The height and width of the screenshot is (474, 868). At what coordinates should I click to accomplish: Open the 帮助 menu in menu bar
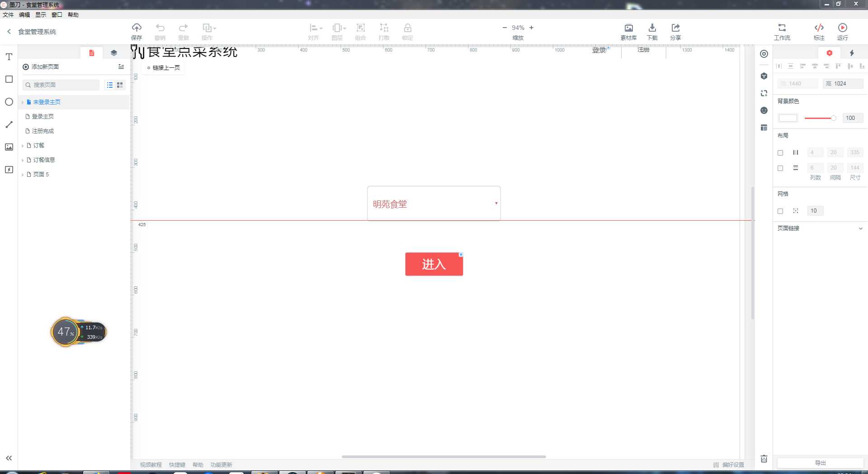click(x=73, y=15)
